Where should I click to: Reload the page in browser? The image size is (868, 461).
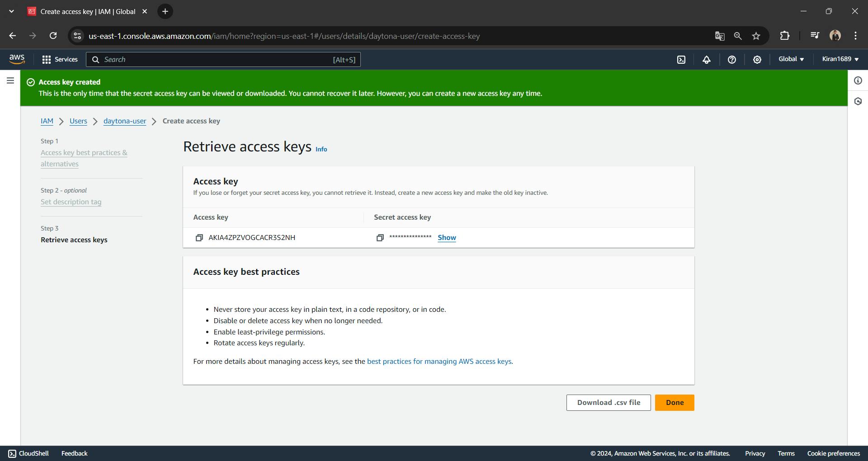pos(53,36)
